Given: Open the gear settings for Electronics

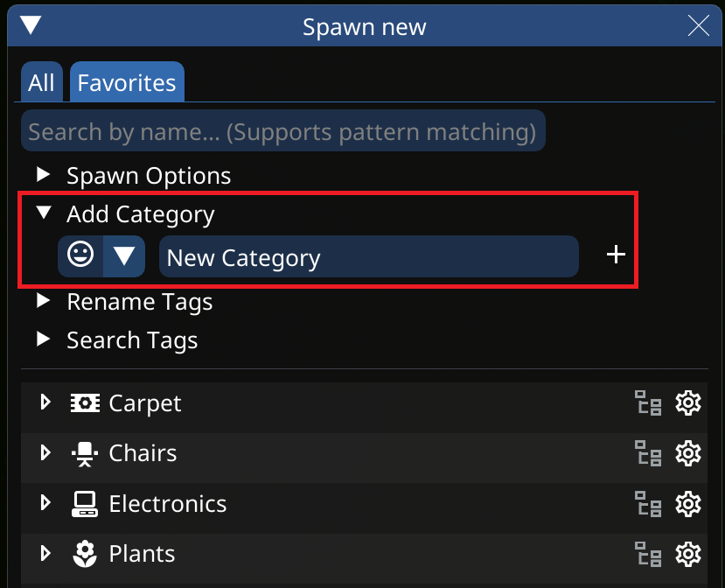Looking at the screenshot, I should [689, 504].
